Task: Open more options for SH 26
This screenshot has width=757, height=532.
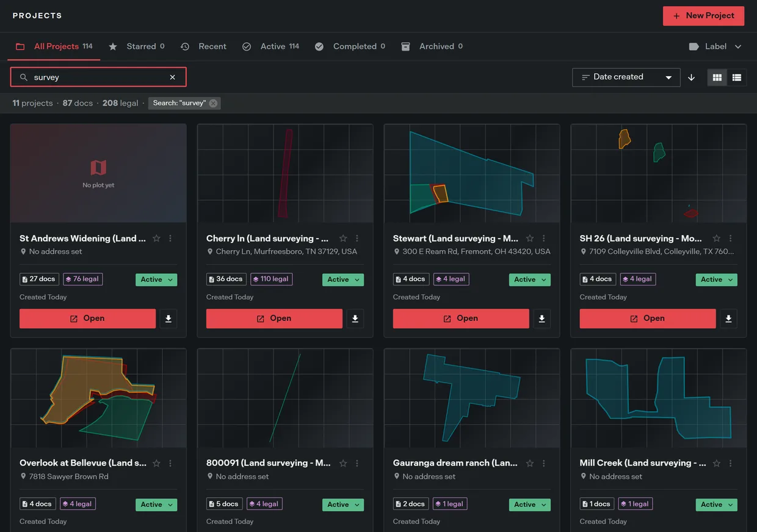Action: pyautogui.click(x=731, y=239)
